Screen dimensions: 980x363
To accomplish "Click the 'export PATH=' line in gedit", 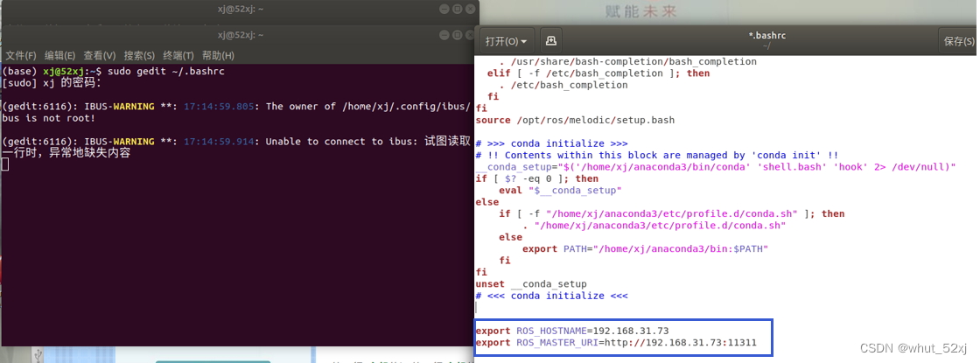I will pyautogui.click(x=645, y=248).
